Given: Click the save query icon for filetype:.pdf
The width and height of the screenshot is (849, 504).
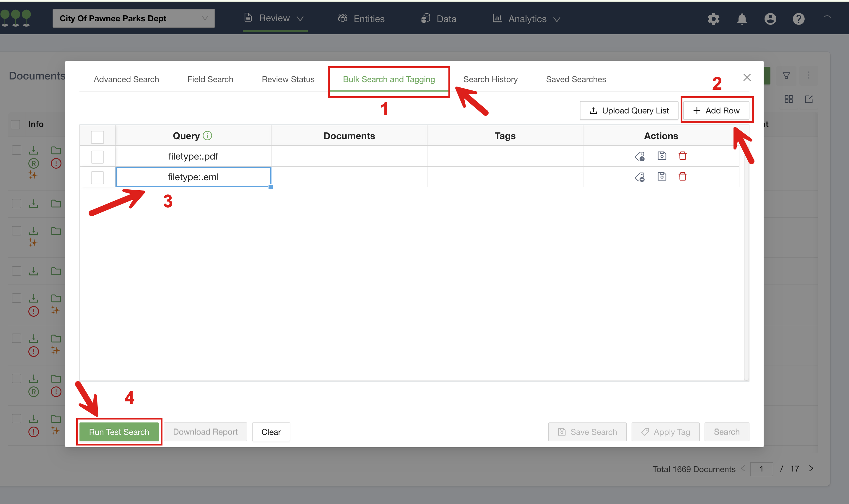Looking at the screenshot, I should pyautogui.click(x=661, y=156).
